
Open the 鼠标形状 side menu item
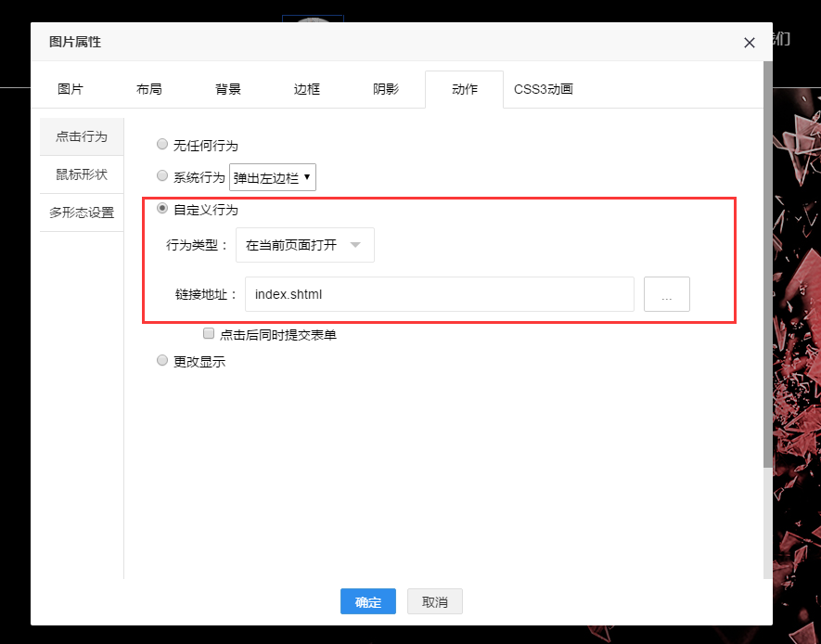point(82,174)
